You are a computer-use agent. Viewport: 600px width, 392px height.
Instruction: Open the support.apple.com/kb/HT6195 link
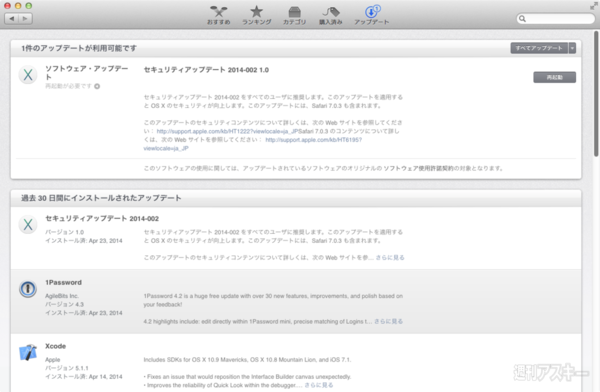click(253, 144)
